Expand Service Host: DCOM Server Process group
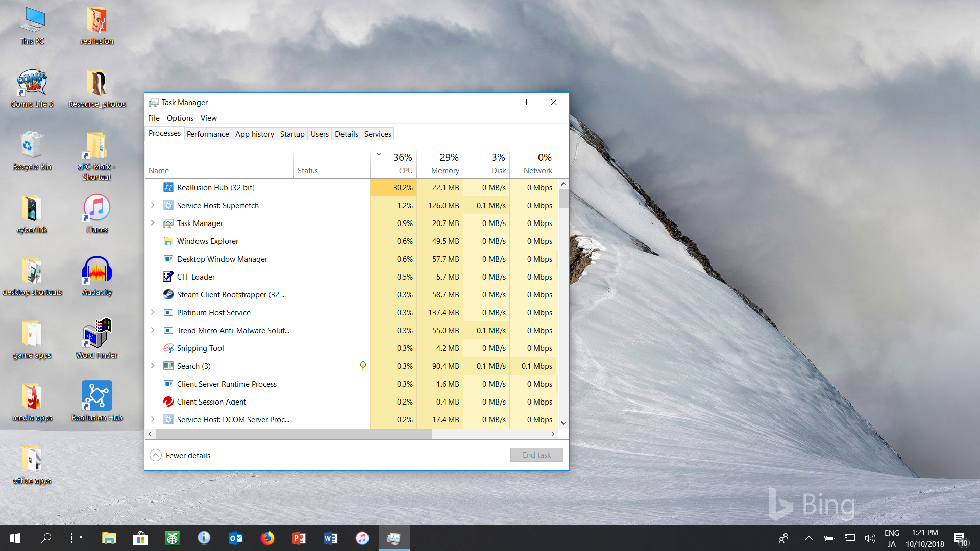Image resolution: width=980 pixels, height=551 pixels. [153, 419]
